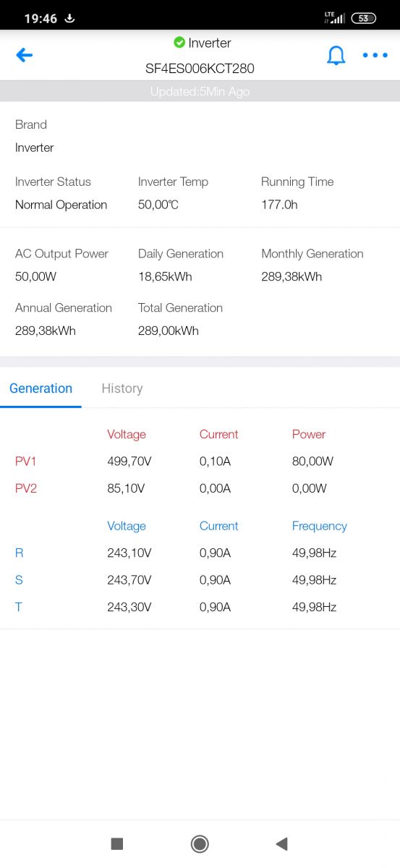Tap the download arrow status icon
Screen dimensions: 400x868
pos(70,18)
